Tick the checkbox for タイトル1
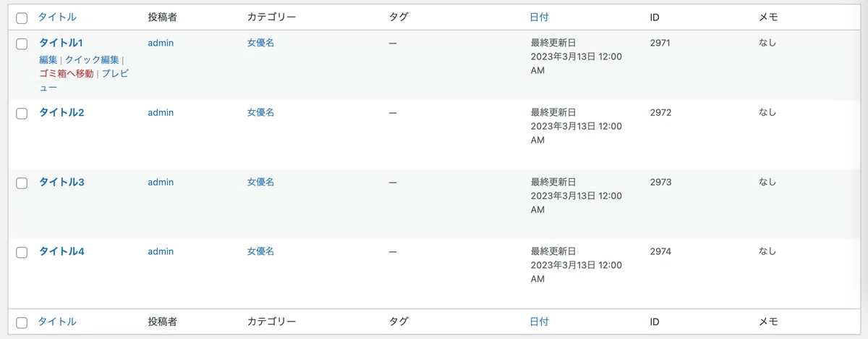Image resolution: width=868 pixels, height=339 pixels. 22,44
